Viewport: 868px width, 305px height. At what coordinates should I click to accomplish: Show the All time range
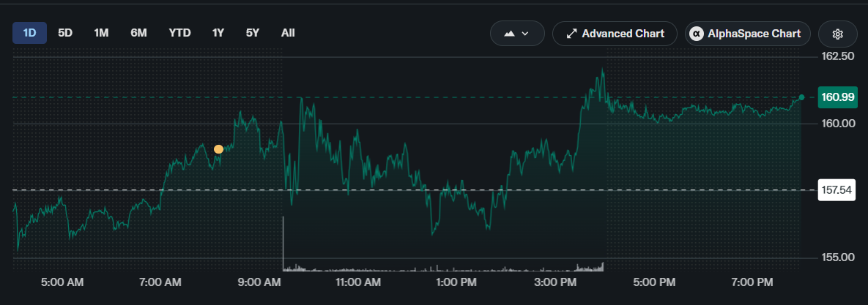(288, 33)
